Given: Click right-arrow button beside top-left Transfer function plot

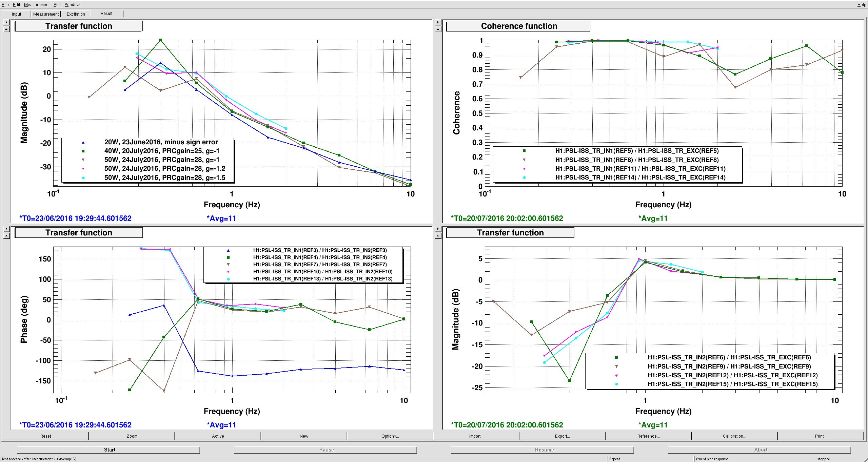Looking at the screenshot, I should pos(6,22).
